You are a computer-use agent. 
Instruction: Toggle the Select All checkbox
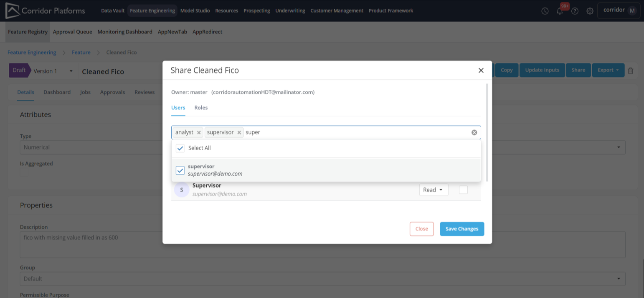pos(180,148)
